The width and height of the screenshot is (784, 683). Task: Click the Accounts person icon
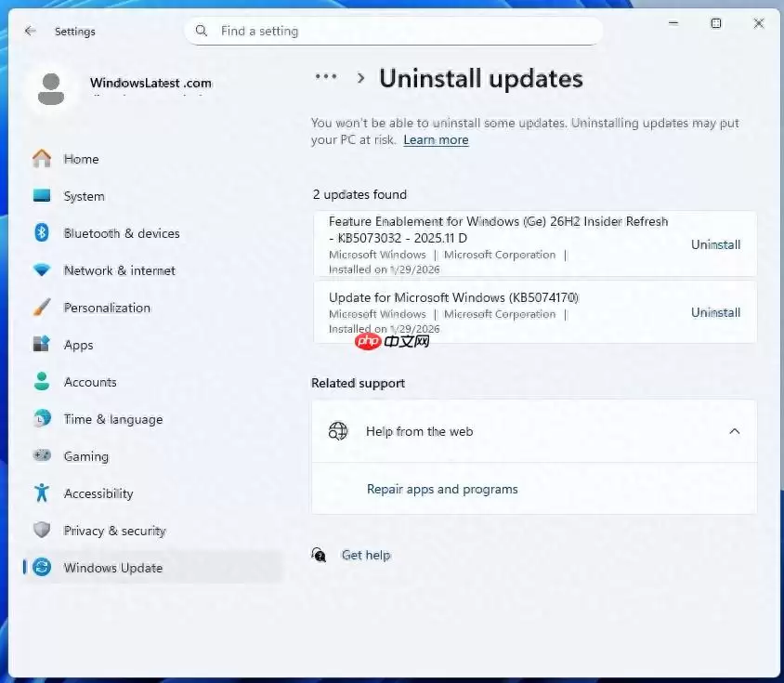[x=42, y=381]
